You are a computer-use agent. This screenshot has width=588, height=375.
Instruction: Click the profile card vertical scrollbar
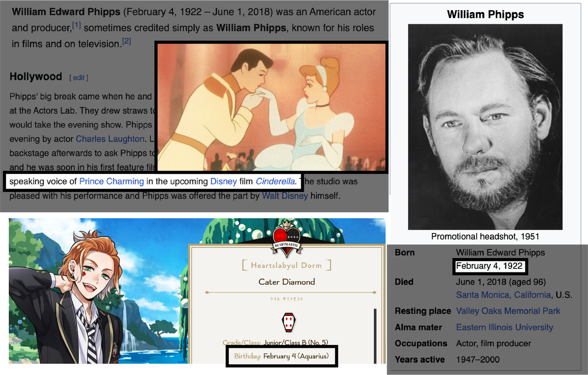coord(375,336)
